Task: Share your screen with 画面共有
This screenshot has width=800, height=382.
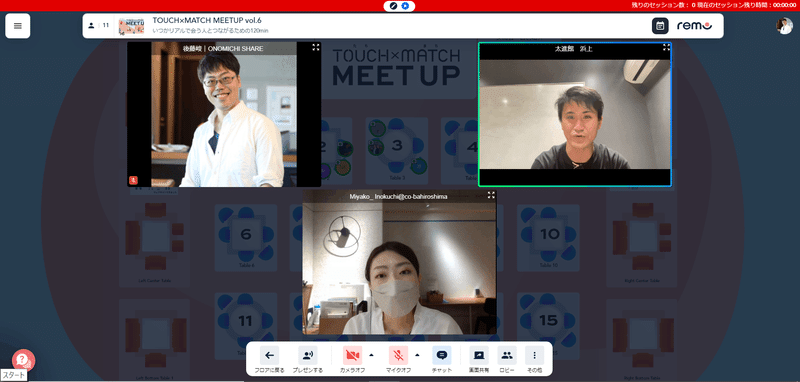Action: coord(479,360)
